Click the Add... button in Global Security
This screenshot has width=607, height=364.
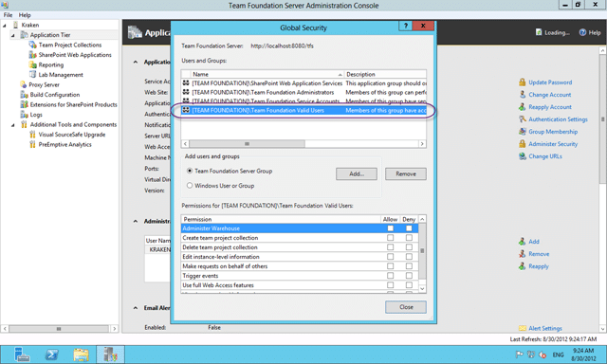point(357,174)
